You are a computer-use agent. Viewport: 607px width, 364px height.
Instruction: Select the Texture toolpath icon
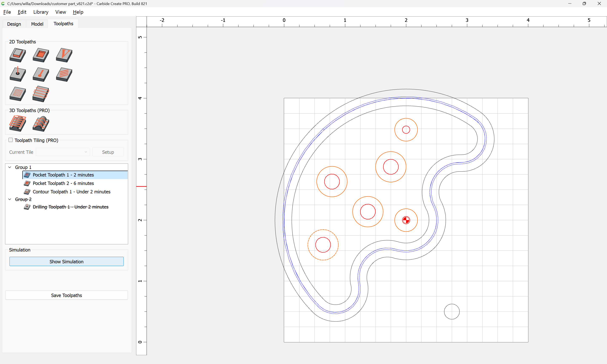(x=18, y=94)
